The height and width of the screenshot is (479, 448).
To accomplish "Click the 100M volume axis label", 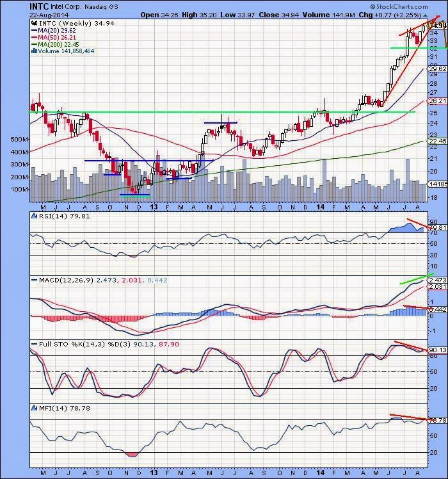I will (20, 189).
